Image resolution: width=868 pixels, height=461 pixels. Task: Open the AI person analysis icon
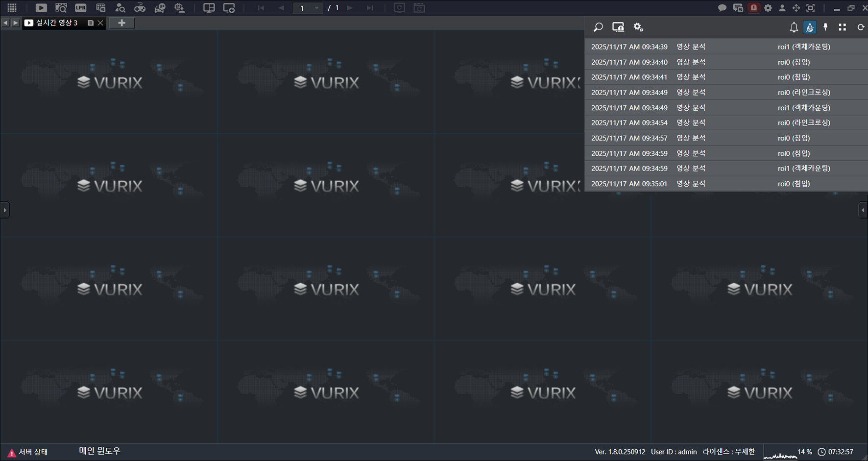(x=180, y=8)
